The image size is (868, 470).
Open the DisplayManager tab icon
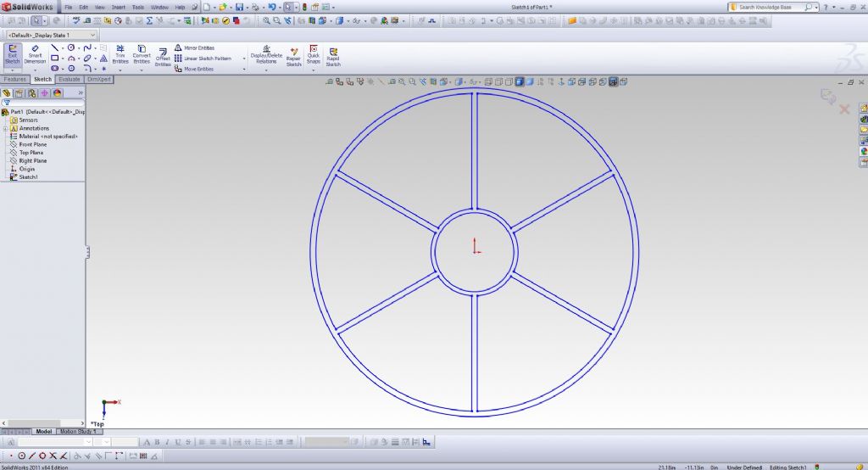57,93
